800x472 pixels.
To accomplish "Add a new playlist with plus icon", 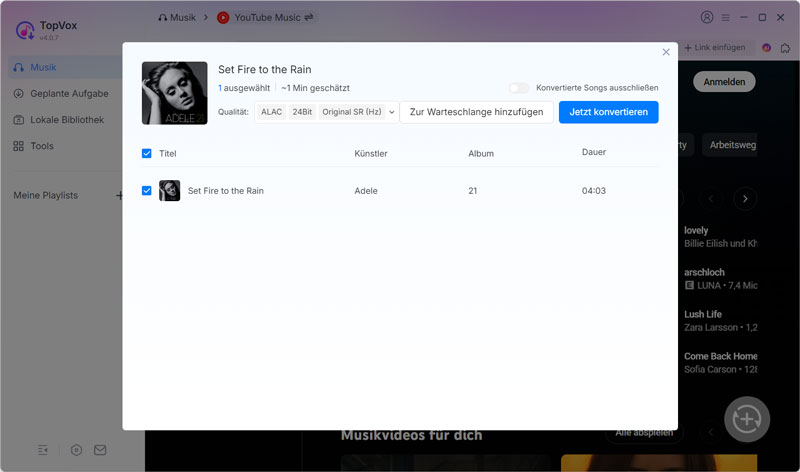I will (x=120, y=195).
